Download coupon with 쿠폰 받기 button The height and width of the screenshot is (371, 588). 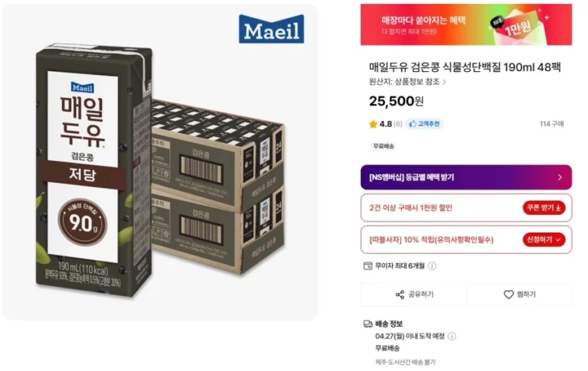click(x=544, y=207)
